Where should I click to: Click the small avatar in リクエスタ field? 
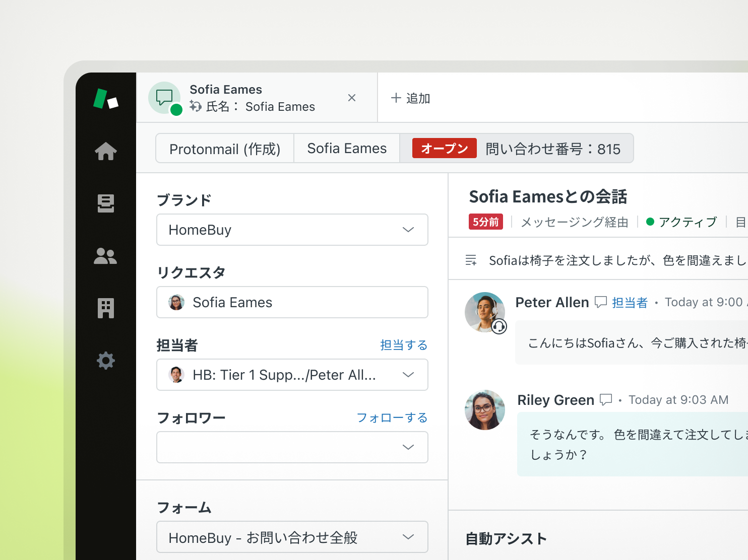(x=176, y=302)
